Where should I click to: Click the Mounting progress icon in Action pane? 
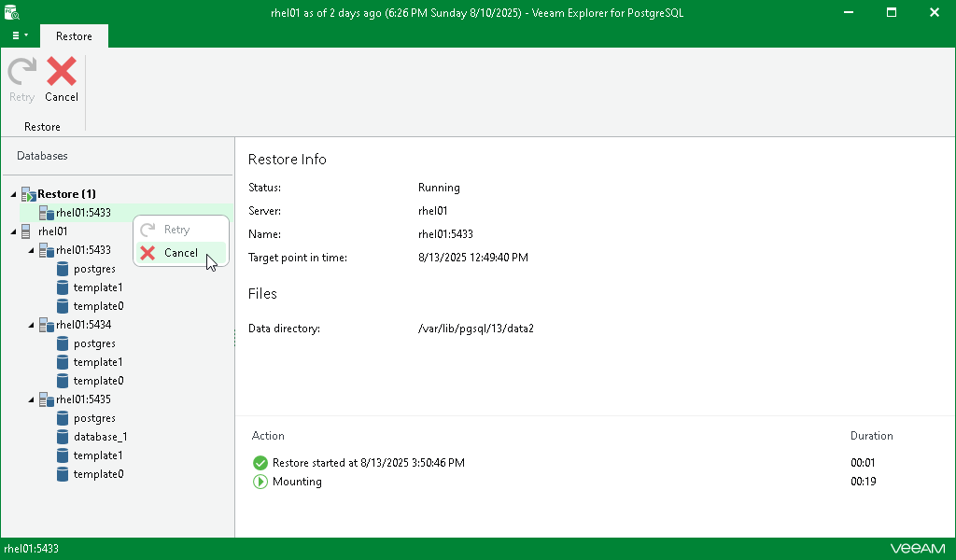(x=260, y=482)
